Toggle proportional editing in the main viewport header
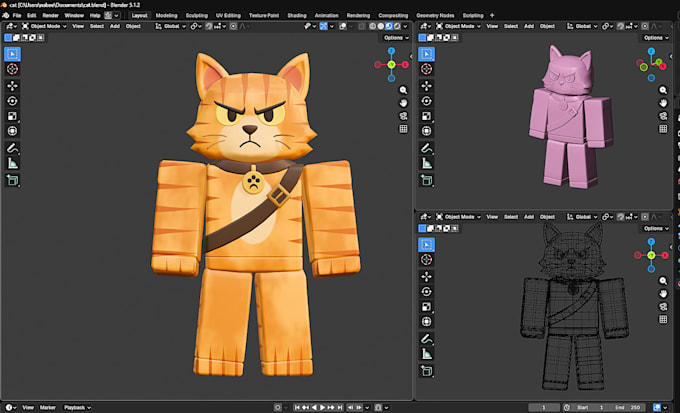Screen dimensions: 680x413 (x=233, y=26)
